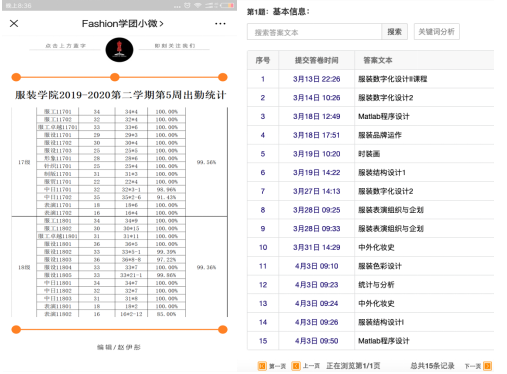The height and width of the screenshot is (374, 507).
Task: Click the 关键词分析 keyword analysis button
Action: pos(437,32)
